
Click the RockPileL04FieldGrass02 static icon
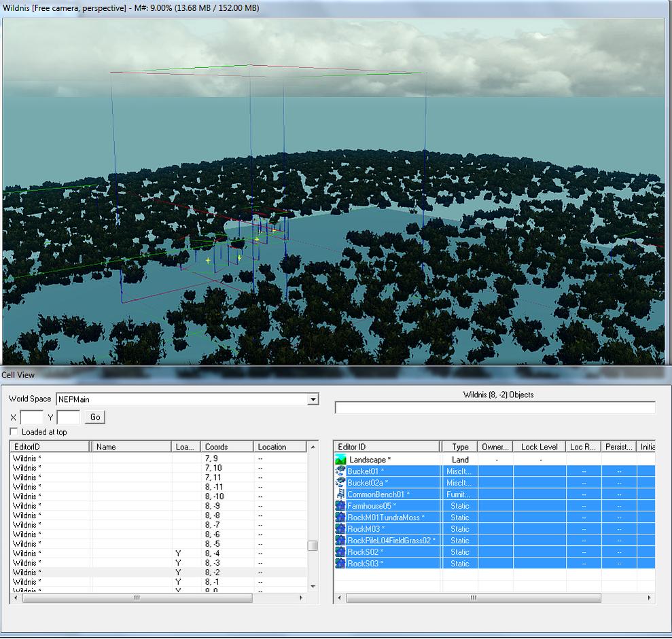pos(340,541)
